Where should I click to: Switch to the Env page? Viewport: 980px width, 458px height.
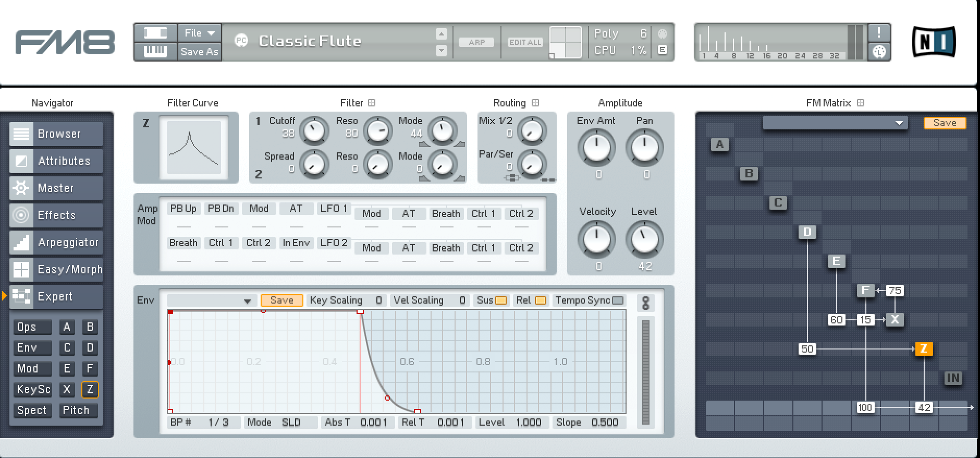[32, 348]
